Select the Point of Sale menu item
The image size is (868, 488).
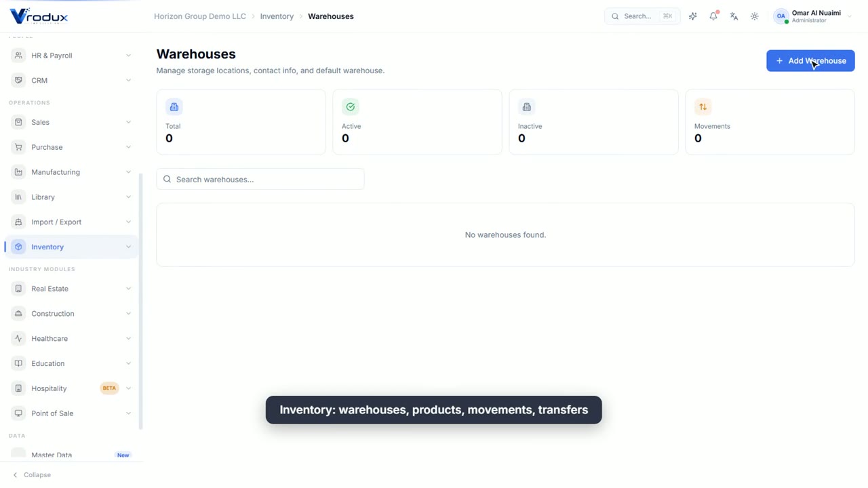[x=72, y=413]
